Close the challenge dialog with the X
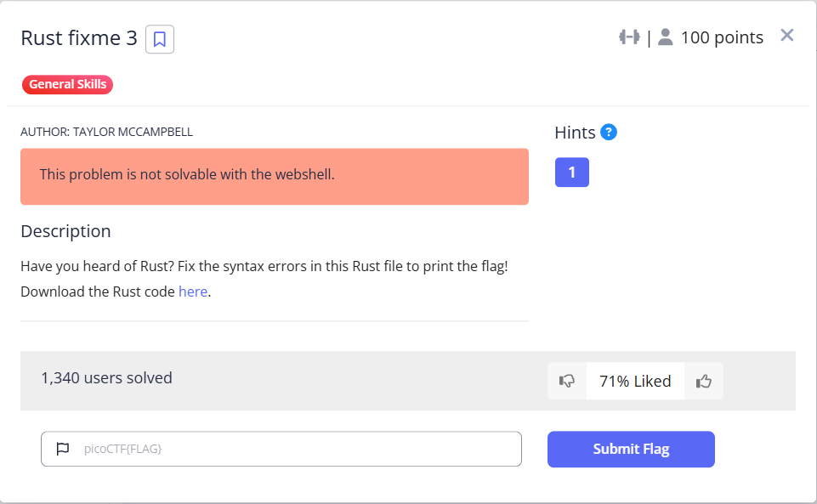Viewport: 817px width, 504px height. tap(786, 35)
